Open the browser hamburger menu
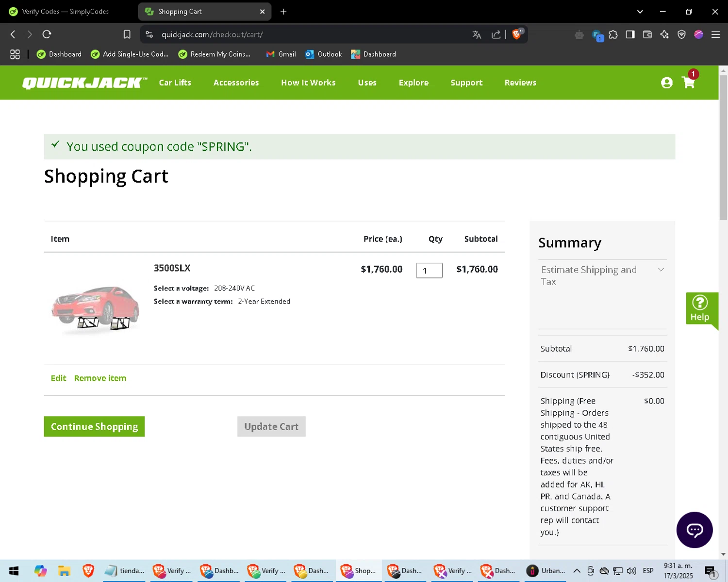The height and width of the screenshot is (582, 728). (715, 34)
